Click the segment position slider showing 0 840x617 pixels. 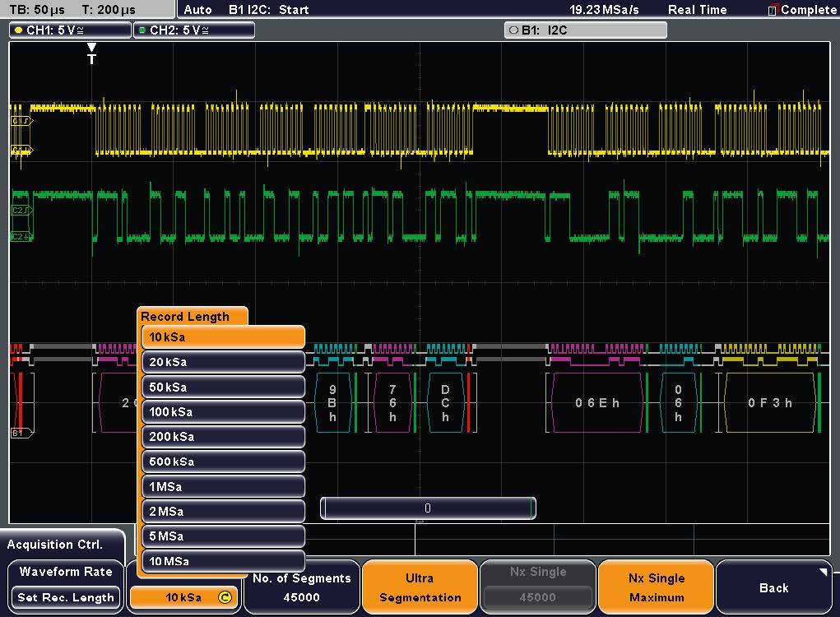[x=428, y=508]
